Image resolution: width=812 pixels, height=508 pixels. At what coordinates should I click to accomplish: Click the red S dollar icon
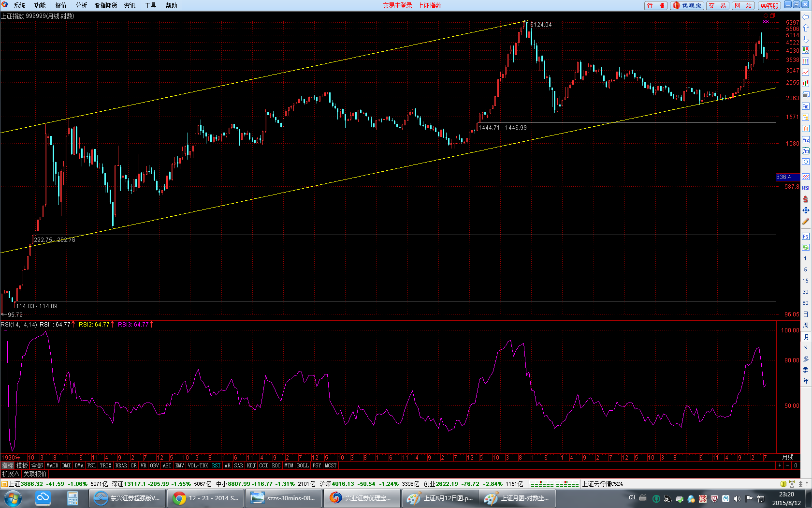pyautogui.click(x=805, y=199)
